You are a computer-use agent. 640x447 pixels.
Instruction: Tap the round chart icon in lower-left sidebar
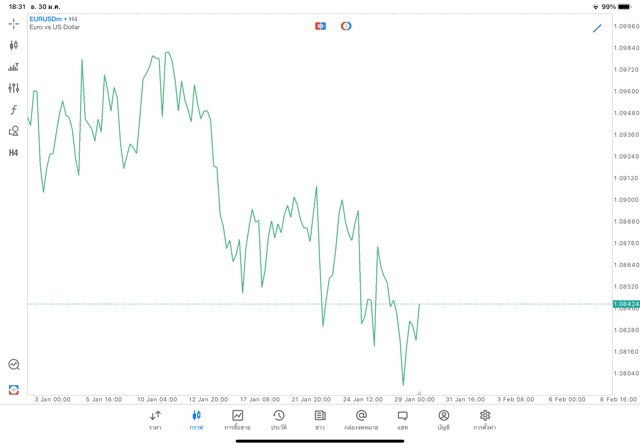(14, 365)
